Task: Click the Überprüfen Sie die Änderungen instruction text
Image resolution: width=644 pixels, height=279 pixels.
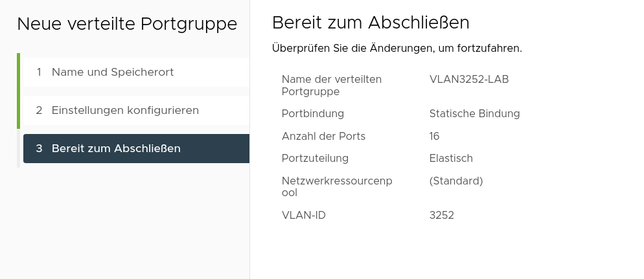Action: click(x=397, y=49)
